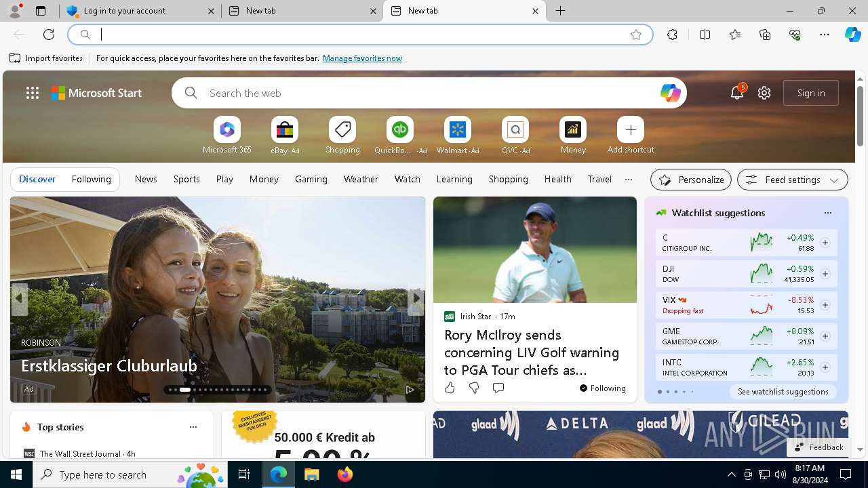This screenshot has height=488, width=868.
Task: Go to previous carousel slide
Action: pos(19,299)
